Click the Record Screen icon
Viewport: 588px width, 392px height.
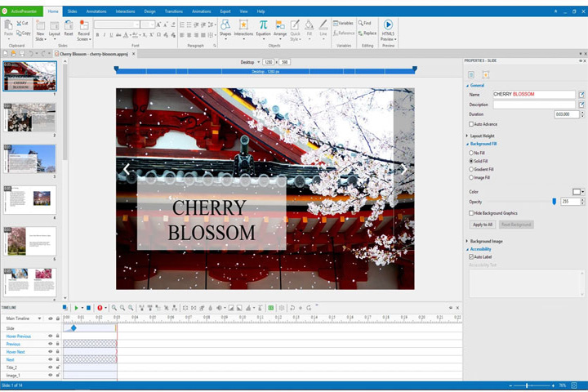pos(84,25)
